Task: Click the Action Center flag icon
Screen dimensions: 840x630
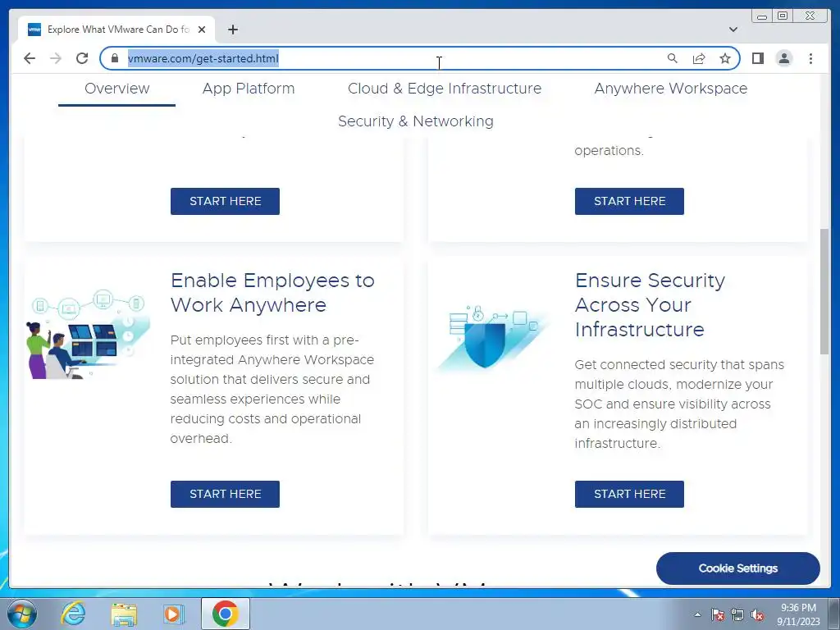Action: click(718, 614)
